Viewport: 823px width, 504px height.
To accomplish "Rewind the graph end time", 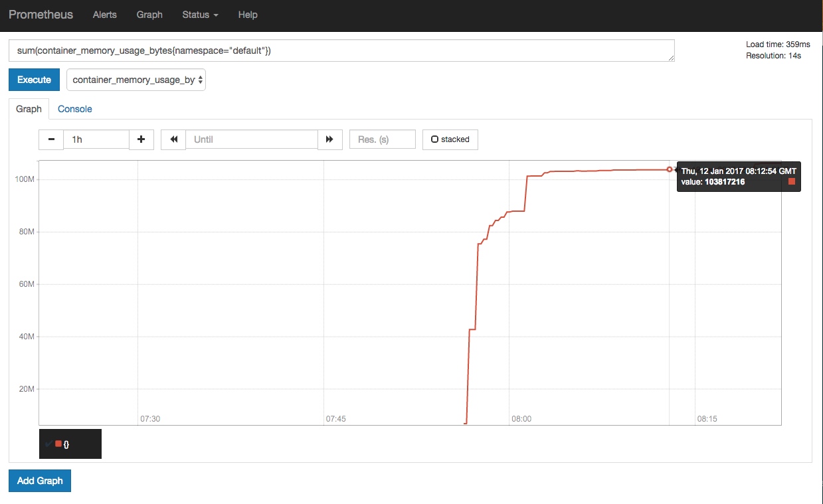I will tap(173, 139).
